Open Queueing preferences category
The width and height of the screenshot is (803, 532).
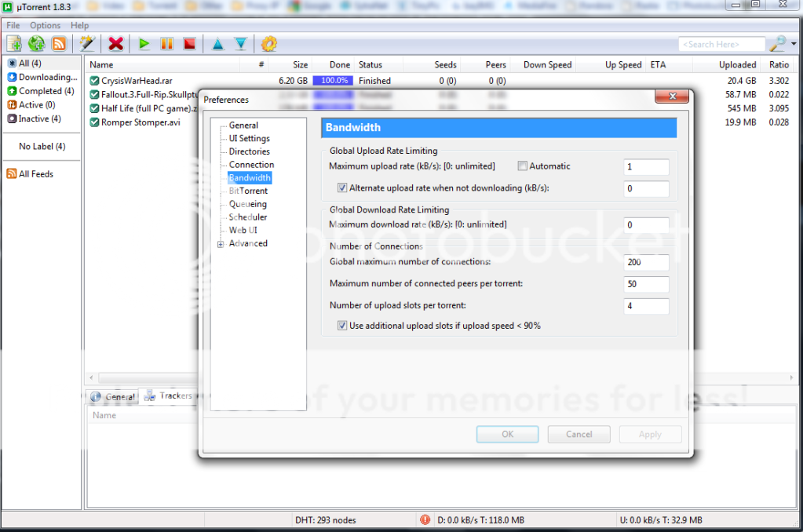pos(247,204)
